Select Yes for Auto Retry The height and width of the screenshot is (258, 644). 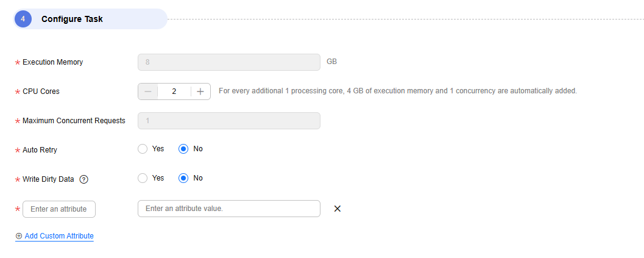(143, 149)
